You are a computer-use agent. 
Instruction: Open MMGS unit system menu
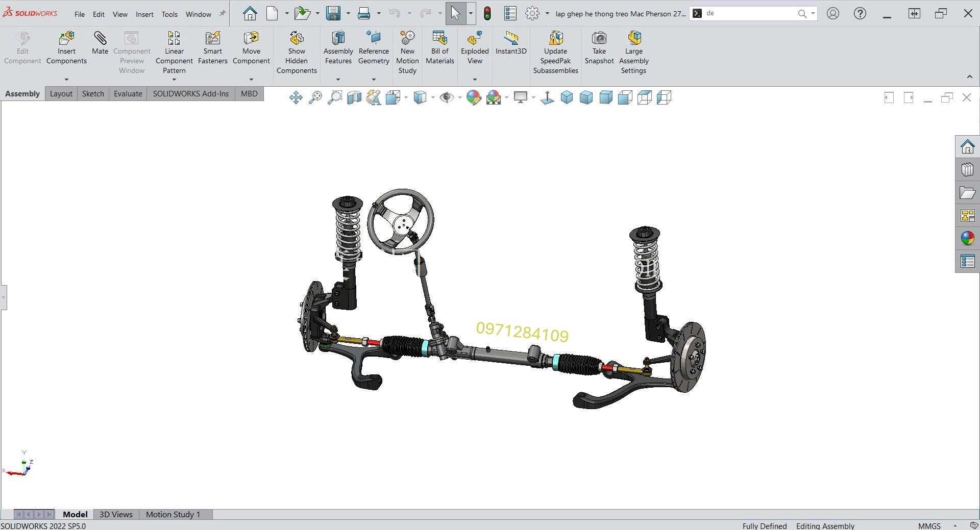[929, 525]
